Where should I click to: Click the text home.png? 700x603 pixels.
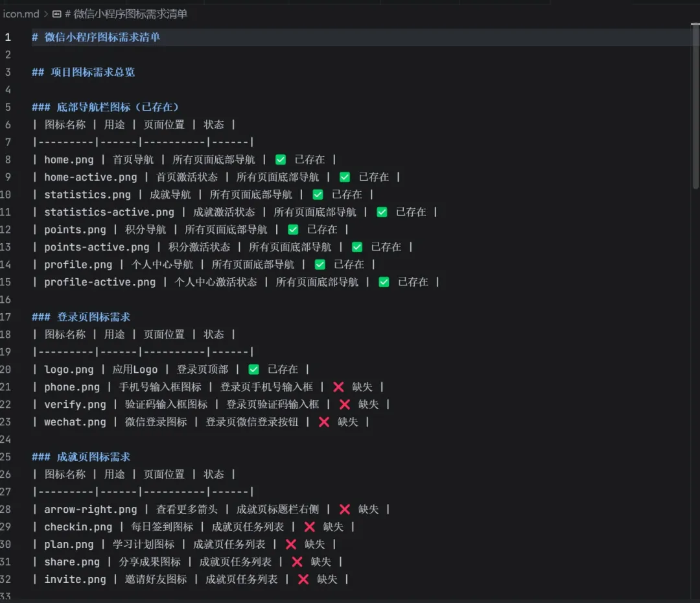point(69,160)
